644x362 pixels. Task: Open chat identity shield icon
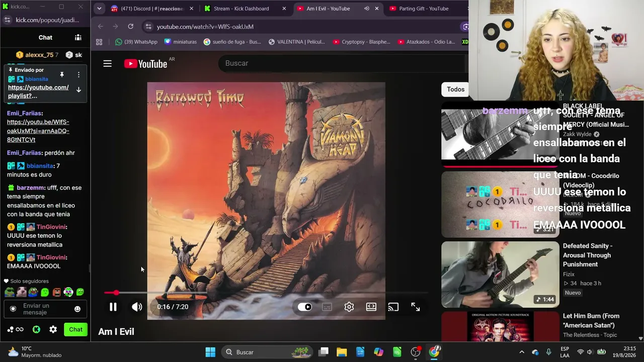point(13,309)
